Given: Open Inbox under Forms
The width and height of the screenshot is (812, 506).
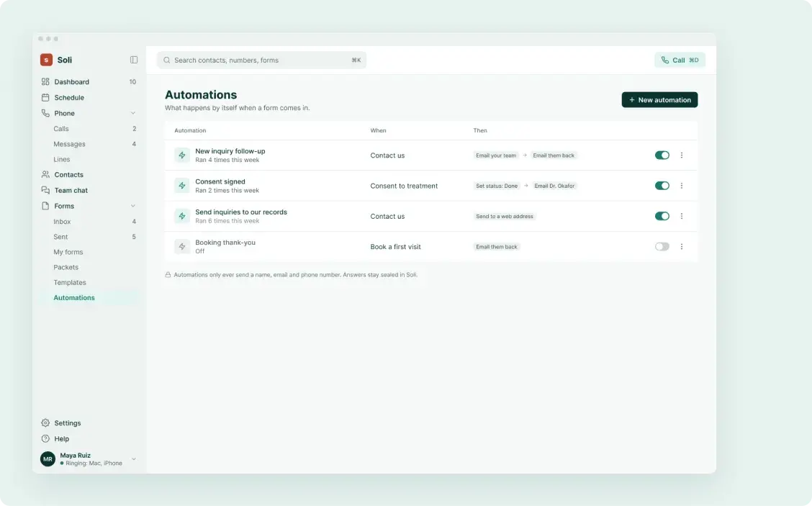Looking at the screenshot, I should pos(89,221).
